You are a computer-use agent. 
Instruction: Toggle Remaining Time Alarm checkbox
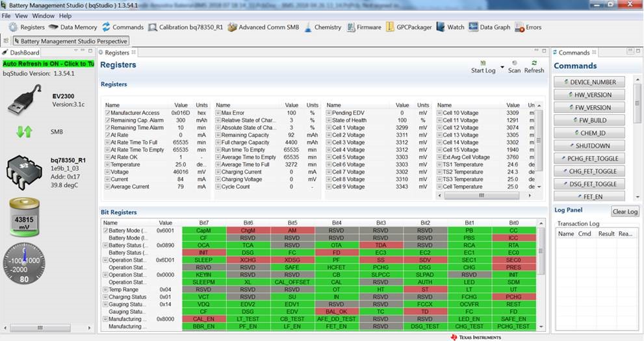pos(107,127)
